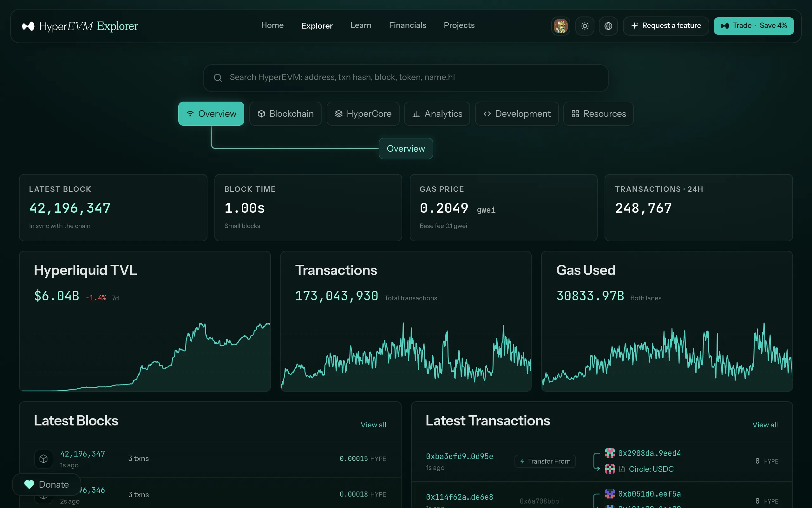Click the Donate heart button

(47, 485)
